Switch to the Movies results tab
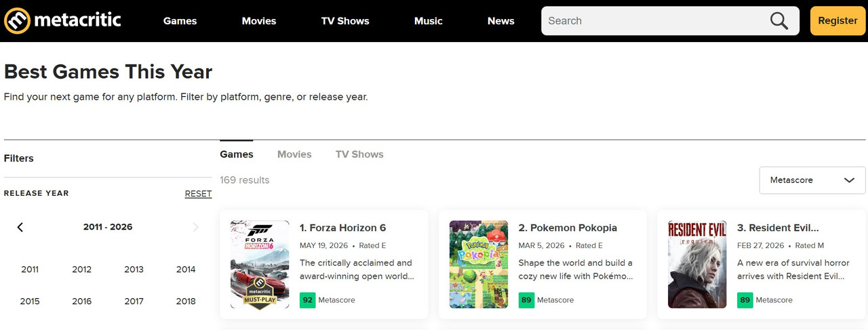Image resolution: width=868 pixels, height=330 pixels. pos(294,154)
